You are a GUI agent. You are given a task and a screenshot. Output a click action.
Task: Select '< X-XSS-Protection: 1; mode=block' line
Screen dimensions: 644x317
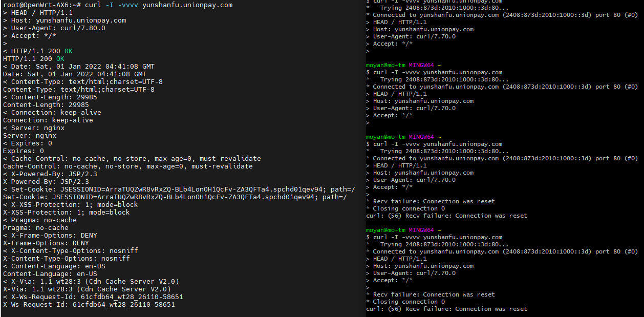click(x=70, y=205)
